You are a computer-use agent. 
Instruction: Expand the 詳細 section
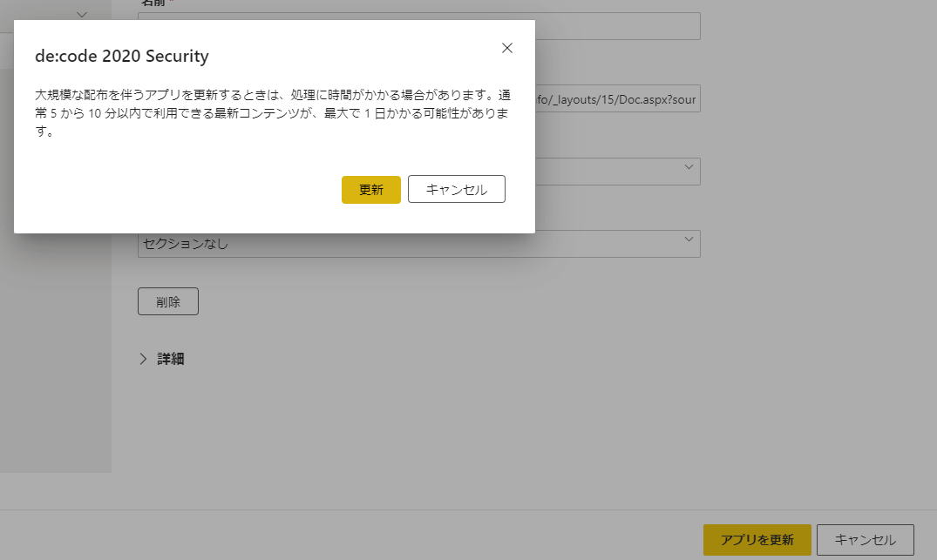coord(162,358)
